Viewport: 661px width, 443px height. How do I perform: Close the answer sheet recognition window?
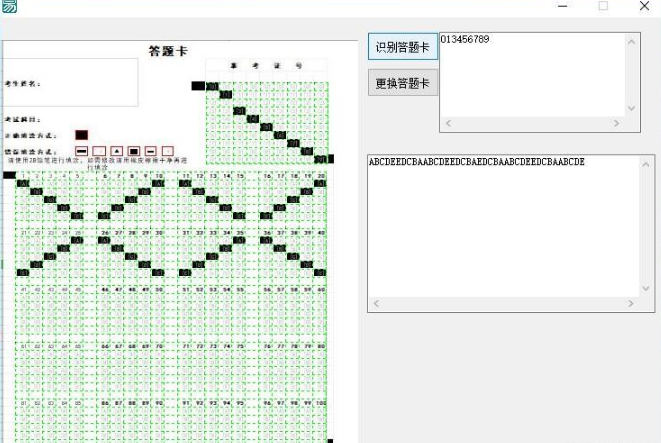coord(644,6)
